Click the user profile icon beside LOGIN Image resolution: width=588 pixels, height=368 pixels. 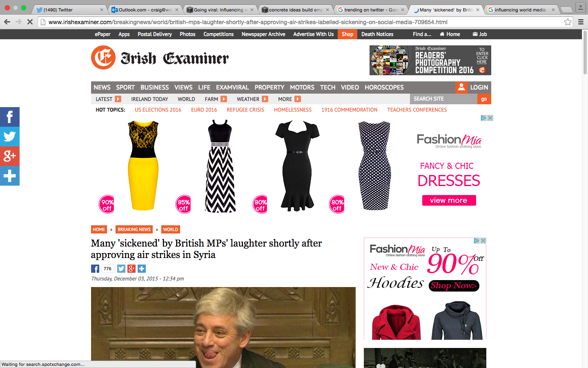point(461,87)
